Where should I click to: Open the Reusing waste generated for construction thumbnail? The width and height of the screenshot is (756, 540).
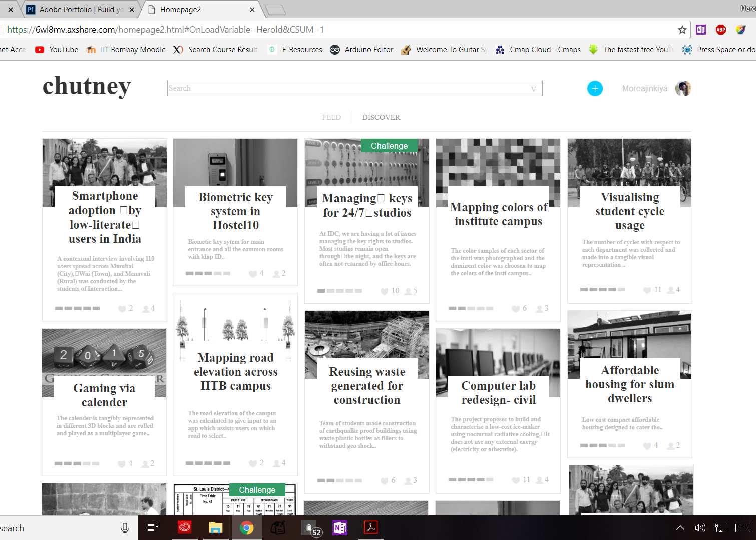pos(366,344)
